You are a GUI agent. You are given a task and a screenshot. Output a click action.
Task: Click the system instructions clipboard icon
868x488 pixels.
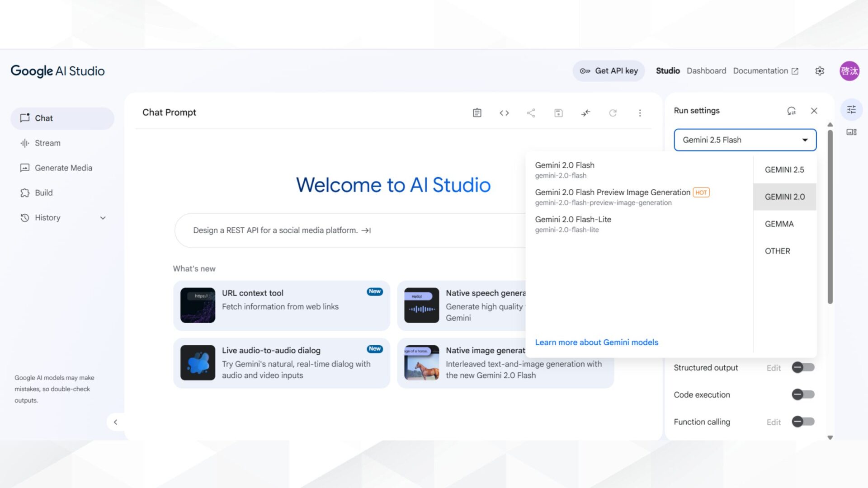pyautogui.click(x=477, y=113)
